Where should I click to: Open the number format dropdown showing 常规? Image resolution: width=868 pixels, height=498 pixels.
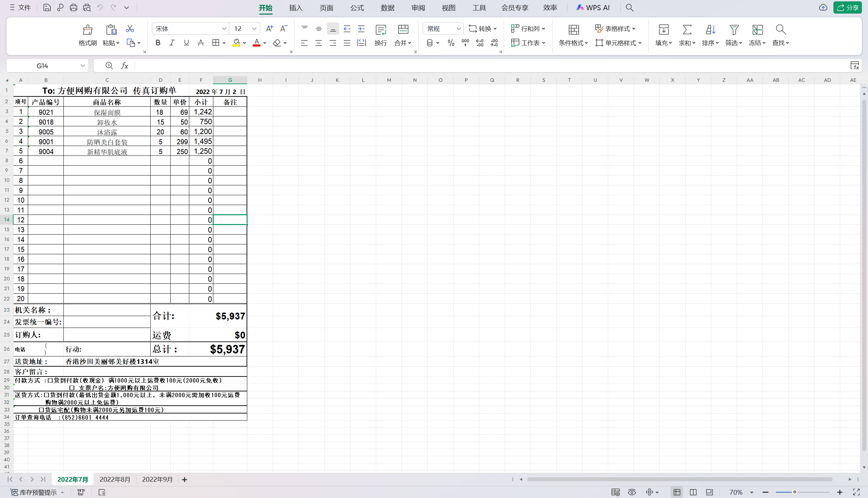pos(458,29)
